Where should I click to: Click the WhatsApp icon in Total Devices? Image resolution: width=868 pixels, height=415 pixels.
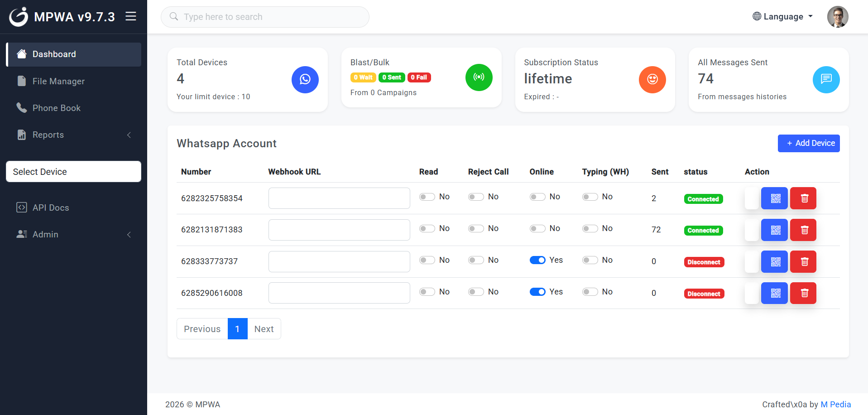coord(305,80)
